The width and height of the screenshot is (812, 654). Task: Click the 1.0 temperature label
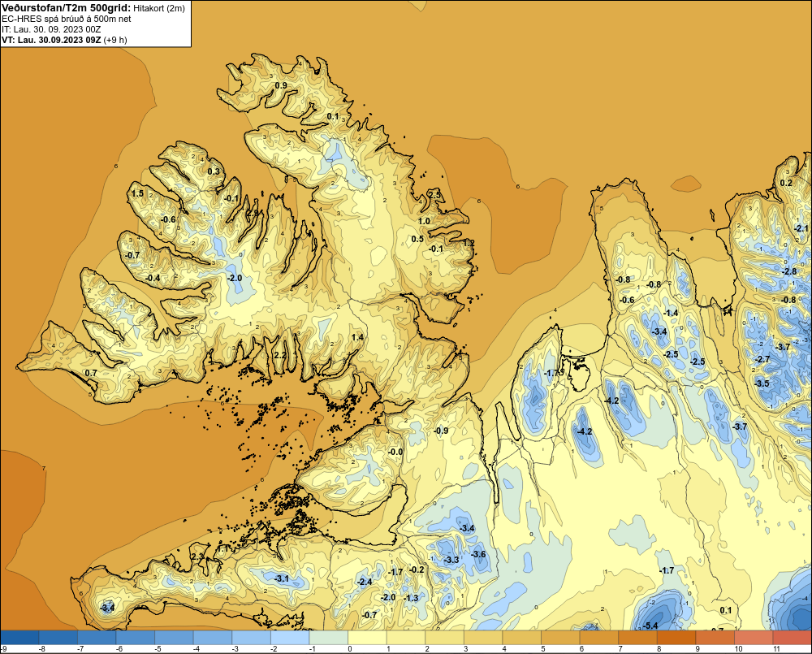point(424,221)
